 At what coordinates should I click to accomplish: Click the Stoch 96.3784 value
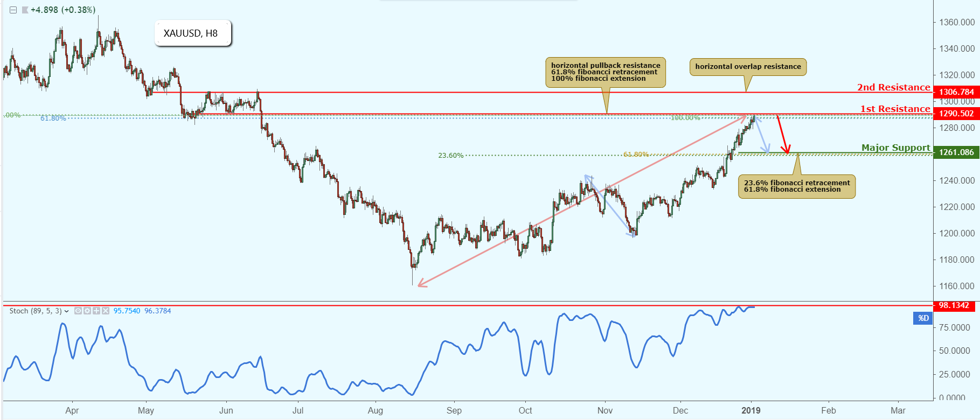tap(158, 311)
